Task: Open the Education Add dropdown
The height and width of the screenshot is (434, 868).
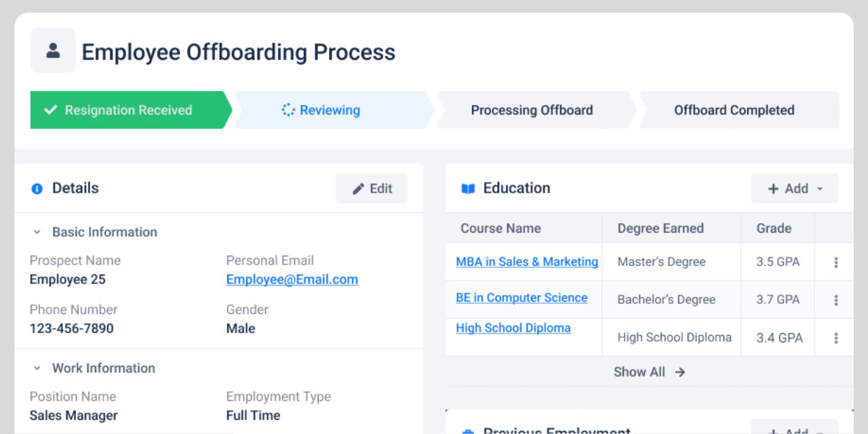Action: click(x=795, y=189)
